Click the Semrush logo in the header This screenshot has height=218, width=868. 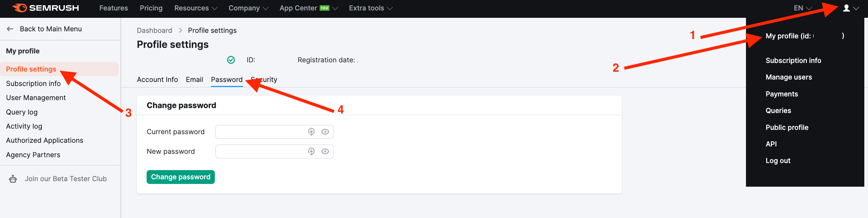[x=45, y=8]
